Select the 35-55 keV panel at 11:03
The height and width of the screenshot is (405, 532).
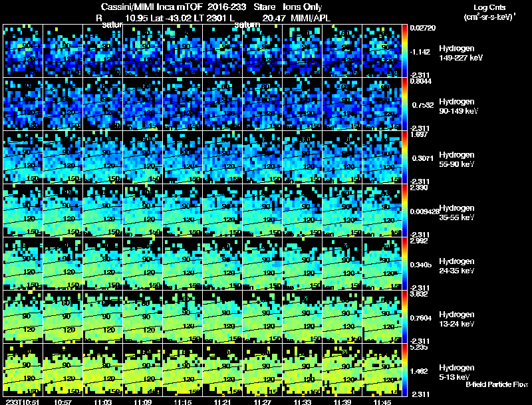click(x=103, y=210)
